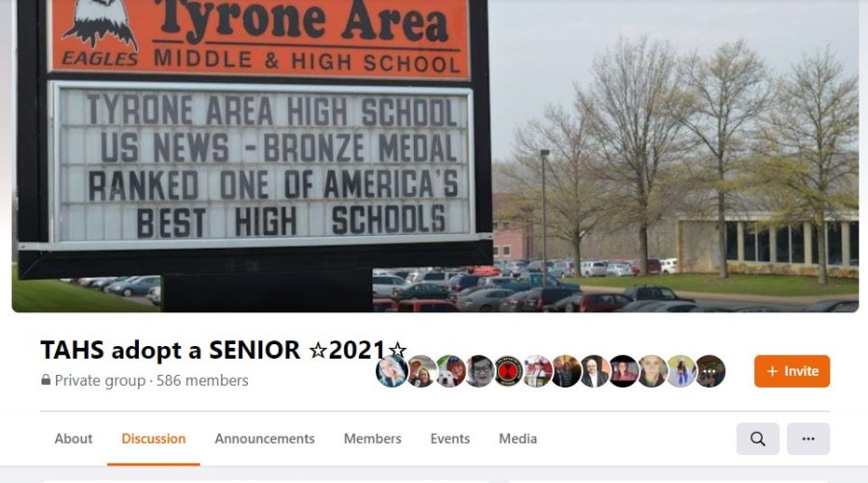The height and width of the screenshot is (483, 868).
Task: Click the group search magnifier icon
Action: click(757, 439)
